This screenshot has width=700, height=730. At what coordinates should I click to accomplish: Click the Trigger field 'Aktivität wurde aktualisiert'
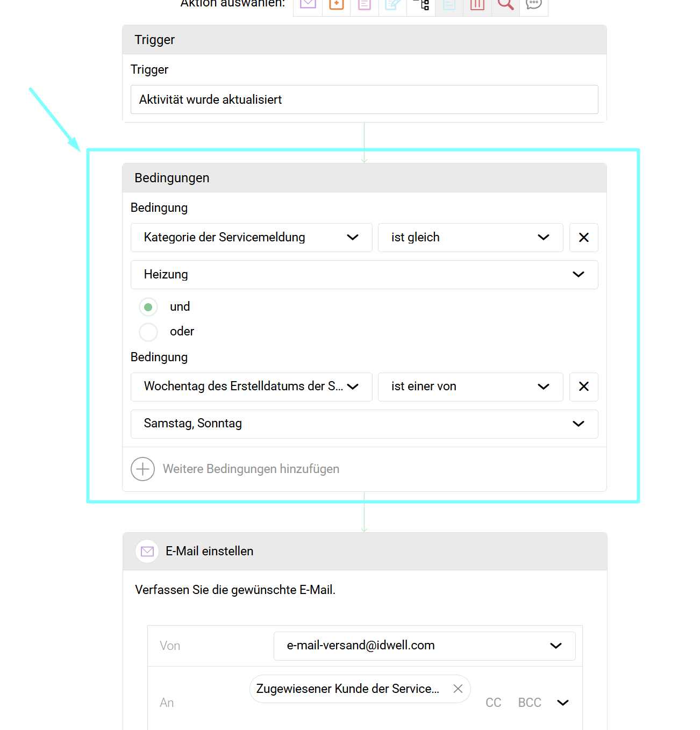[x=364, y=99]
